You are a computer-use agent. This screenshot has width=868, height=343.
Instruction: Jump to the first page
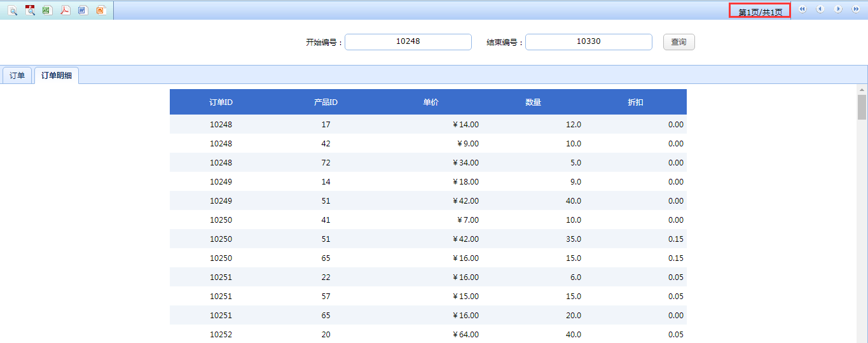click(x=803, y=10)
